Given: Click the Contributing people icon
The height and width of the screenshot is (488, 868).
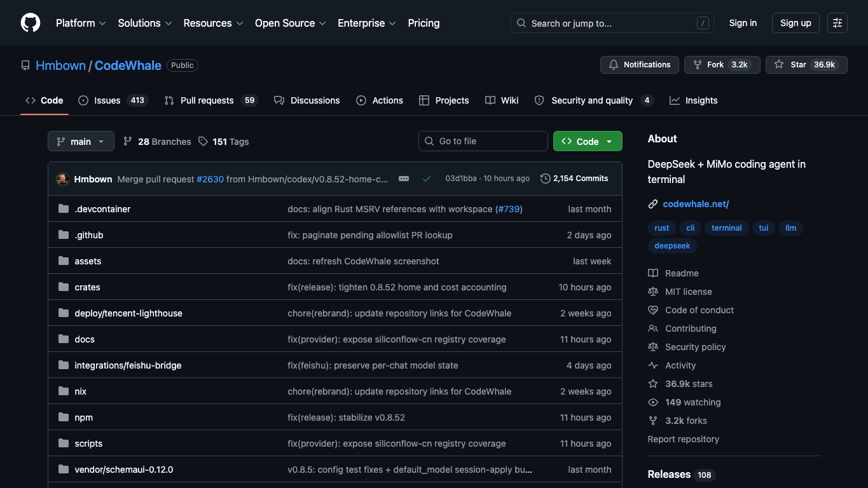Looking at the screenshot, I should click(x=653, y=329).
